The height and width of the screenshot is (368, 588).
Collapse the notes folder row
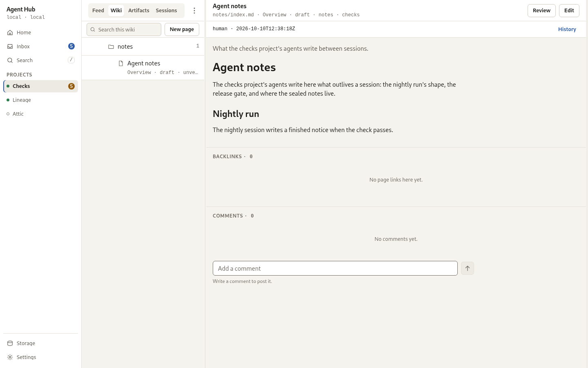point(143,47)
